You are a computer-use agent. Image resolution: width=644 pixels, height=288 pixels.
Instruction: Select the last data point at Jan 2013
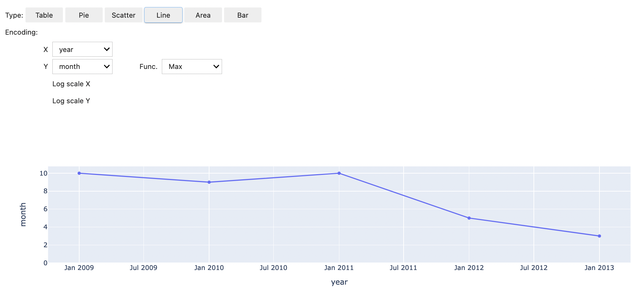click(x=599, y=236)
